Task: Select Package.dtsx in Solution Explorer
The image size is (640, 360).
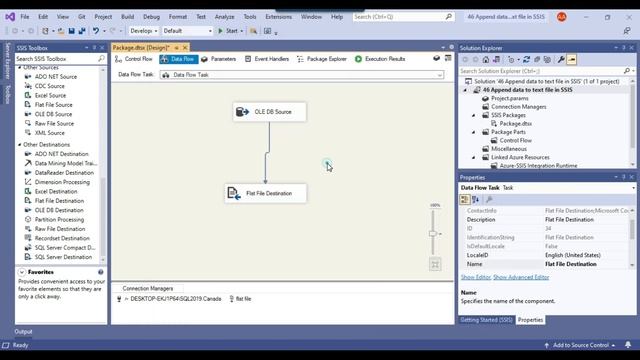Action: 515,124
